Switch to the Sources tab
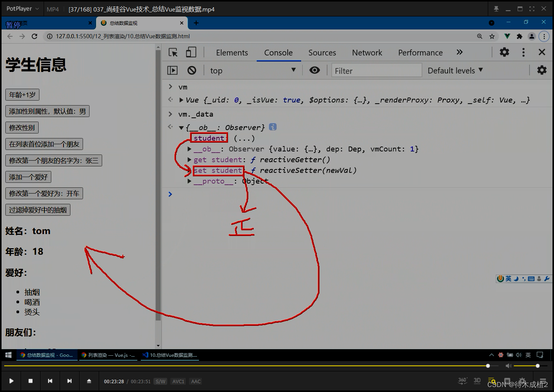 322,53
